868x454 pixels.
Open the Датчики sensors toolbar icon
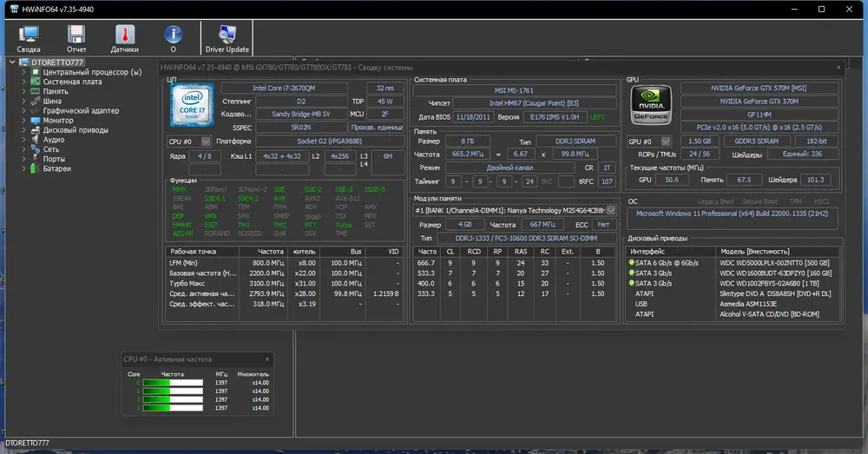[124, 39]
